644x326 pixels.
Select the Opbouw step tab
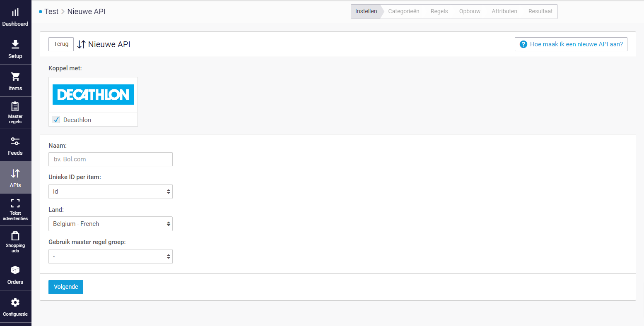(x=470, y=12)
